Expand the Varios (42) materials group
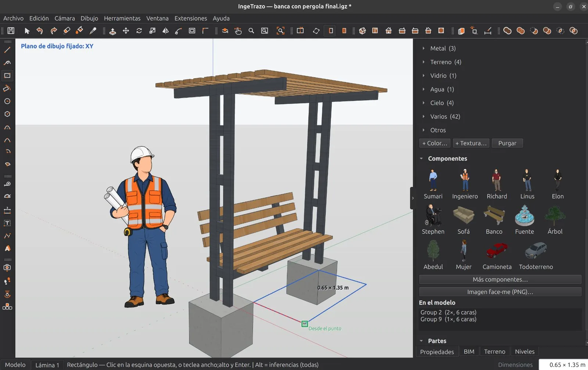The image size is (588, 370). 423,116
